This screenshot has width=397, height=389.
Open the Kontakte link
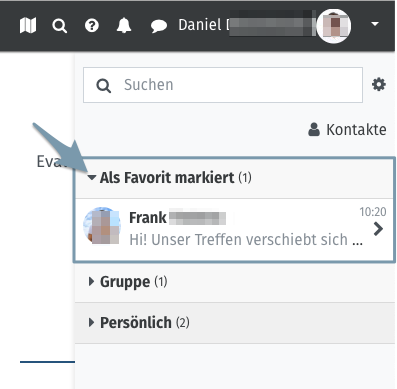(x=347, y=130)
